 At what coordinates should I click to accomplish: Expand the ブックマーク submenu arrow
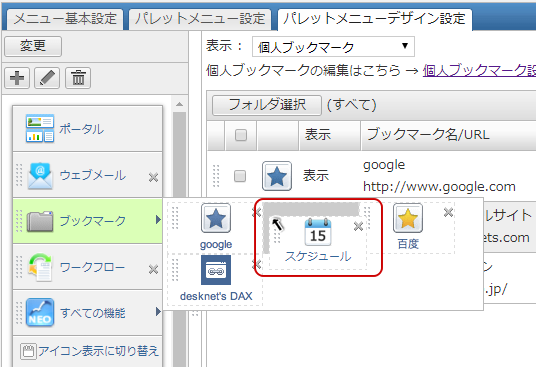coord(158,220)
